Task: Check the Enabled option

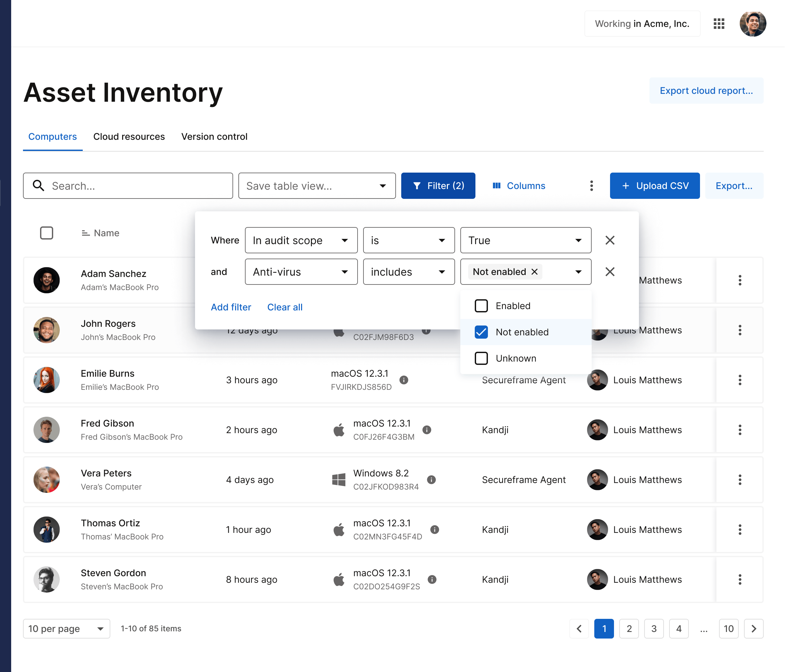Action: pos(481,306)
